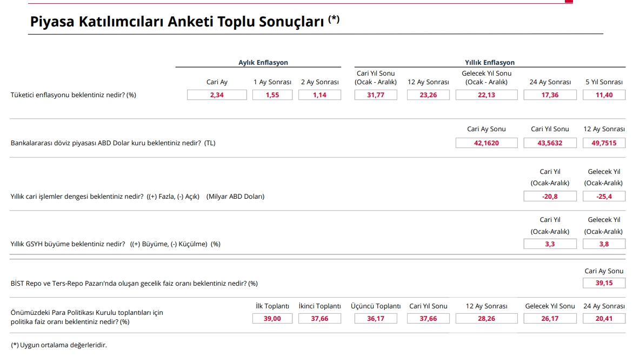The width and height of the screenshot is (633, 364).
Task: Click next-year current account balance -25,4
Action: click(604, 197)
